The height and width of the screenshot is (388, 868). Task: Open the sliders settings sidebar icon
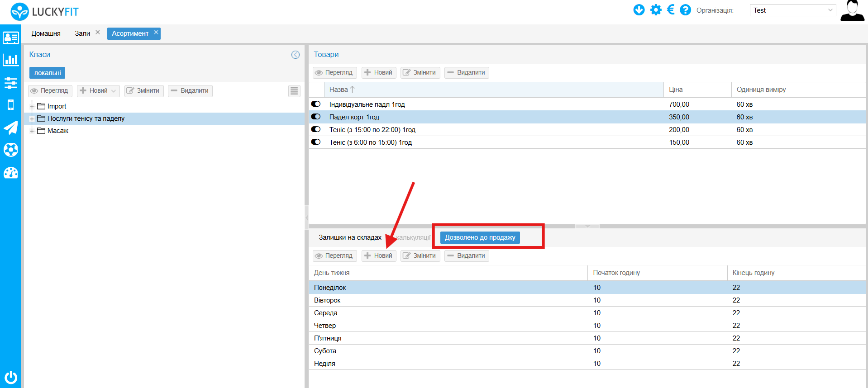11,83
